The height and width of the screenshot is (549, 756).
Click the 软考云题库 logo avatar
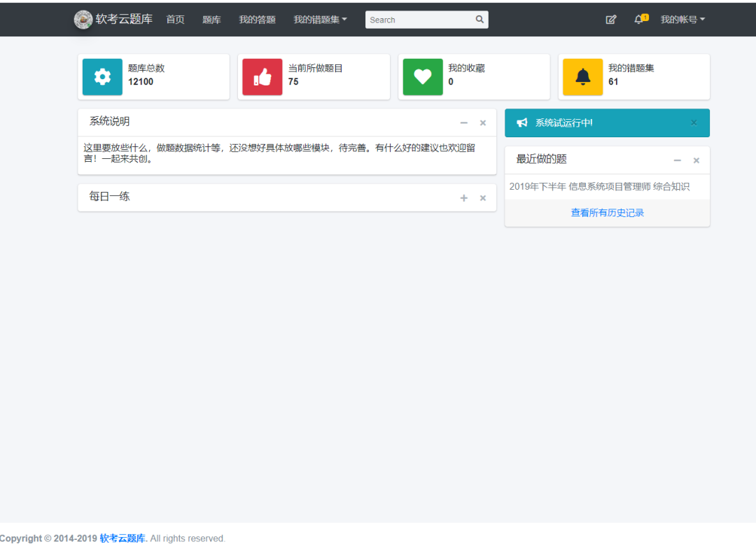point(83,20)
